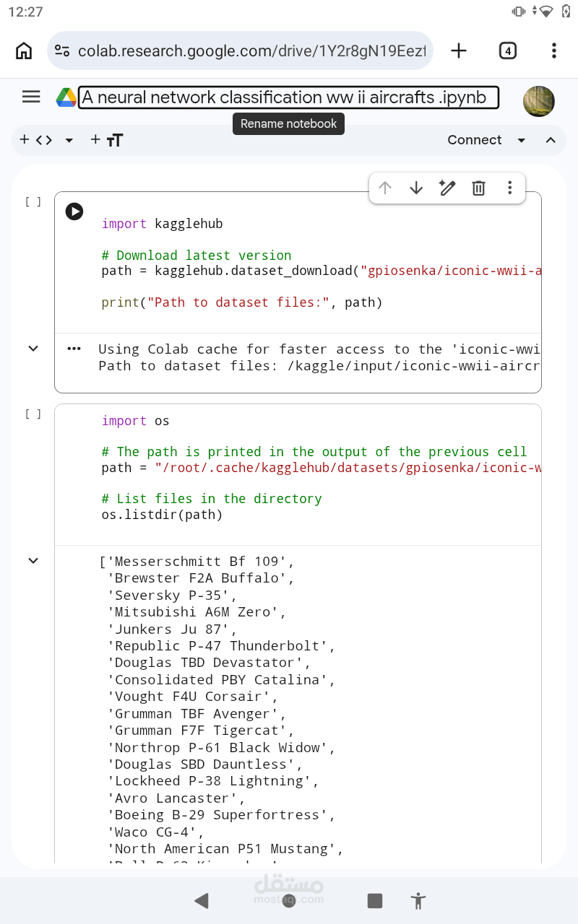This screenshot has height=924, width=578.
Task: Tap the colab.research.google.com address bar
Action: (241, 51)
